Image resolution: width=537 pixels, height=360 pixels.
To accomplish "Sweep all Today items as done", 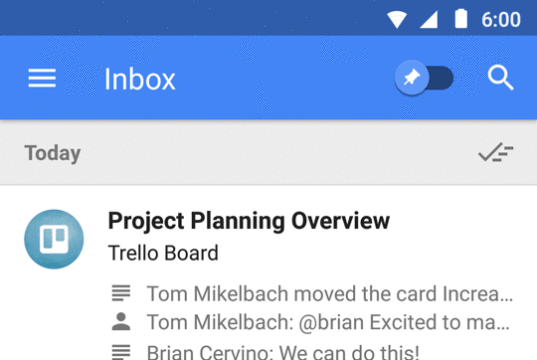I will [x=496, y=152].
